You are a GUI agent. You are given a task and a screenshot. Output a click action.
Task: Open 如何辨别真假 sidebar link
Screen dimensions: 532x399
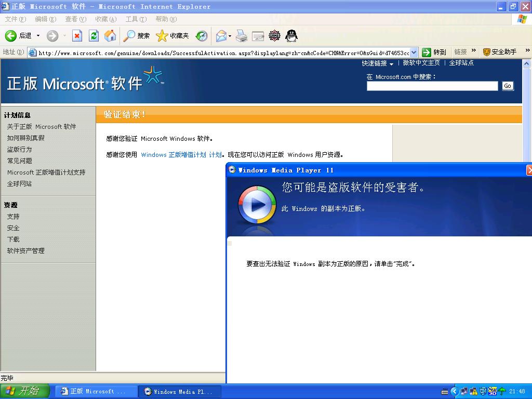click(26, 138)
